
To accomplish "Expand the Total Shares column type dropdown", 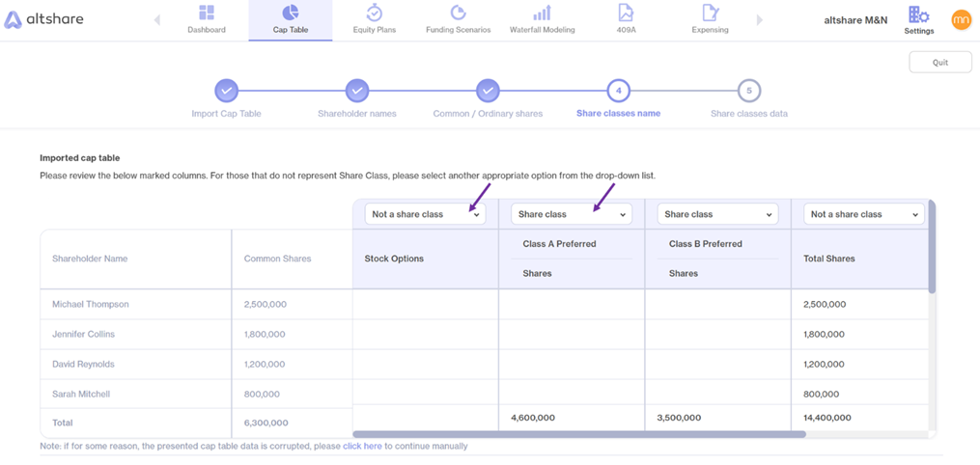I will pos(864,214).
